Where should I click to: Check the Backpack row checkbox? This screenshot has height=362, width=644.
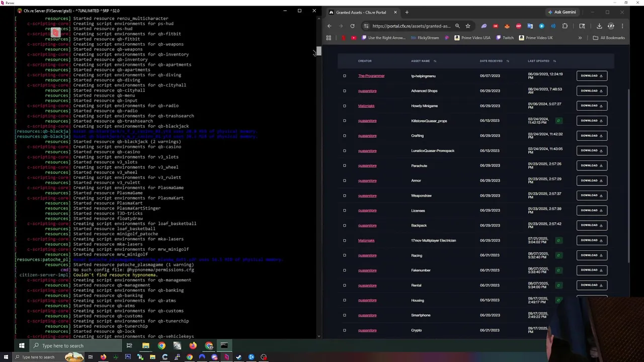[x=345, y=225]
